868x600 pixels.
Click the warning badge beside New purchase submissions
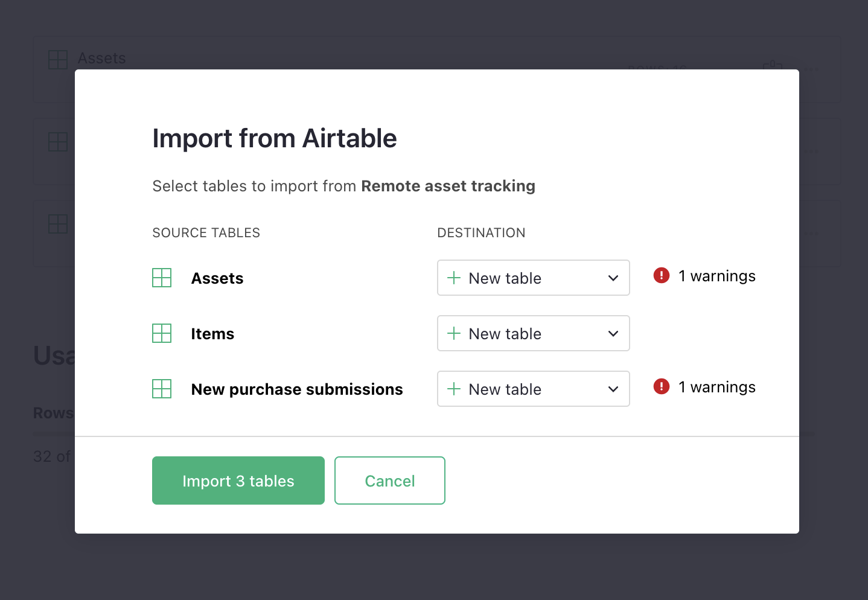[x=661, y=386]
